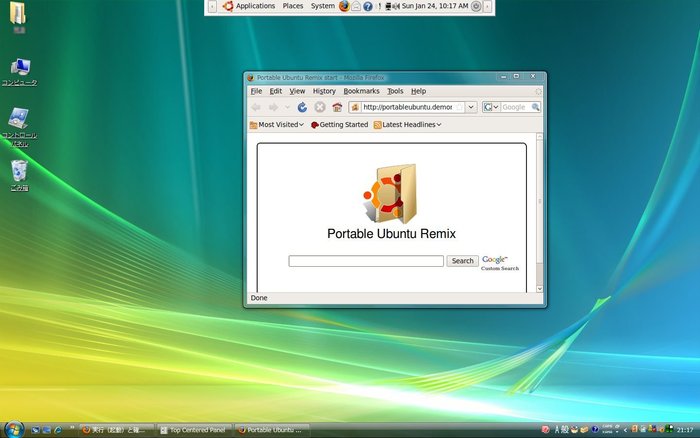Open the Firefox File menu
700x438 pixels.
click(x=256, y=91)
